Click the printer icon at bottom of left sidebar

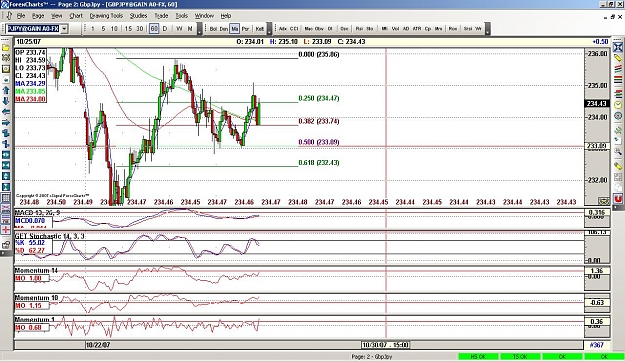(6, 245)
